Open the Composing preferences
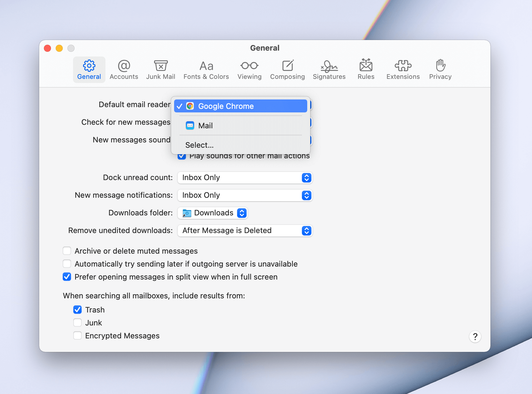The width and height of the screenshot is (532, 394). 287,69
